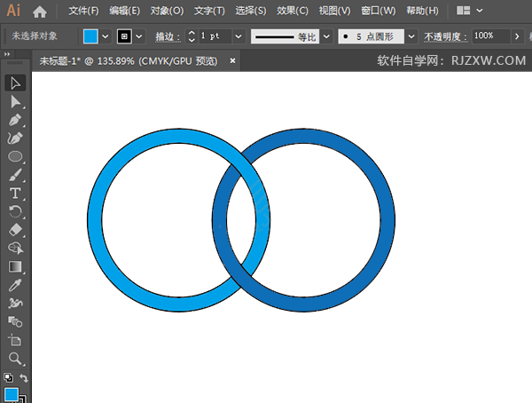Open stroke color dropdown arrow
This screenshot has width=532, height=403.
[139, 36]
